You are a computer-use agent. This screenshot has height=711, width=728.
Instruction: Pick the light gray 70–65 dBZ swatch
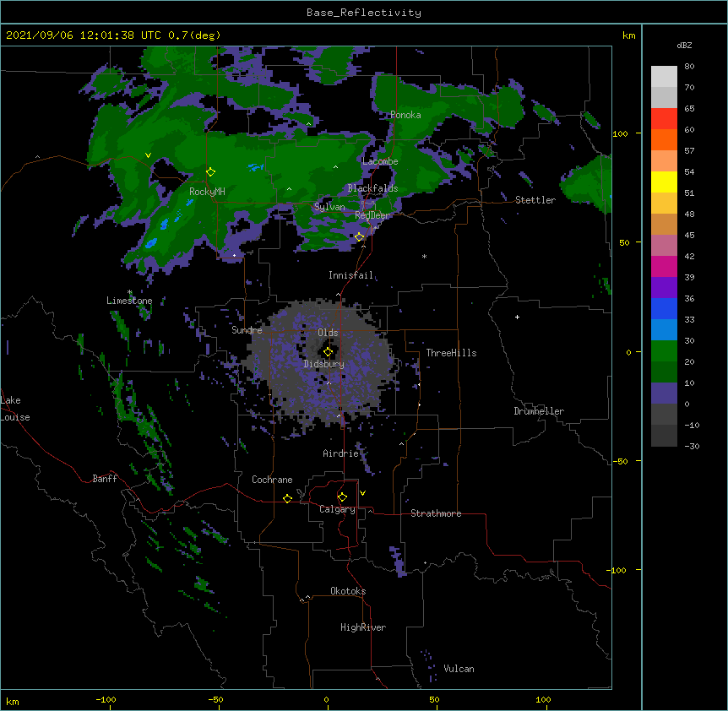664,97
